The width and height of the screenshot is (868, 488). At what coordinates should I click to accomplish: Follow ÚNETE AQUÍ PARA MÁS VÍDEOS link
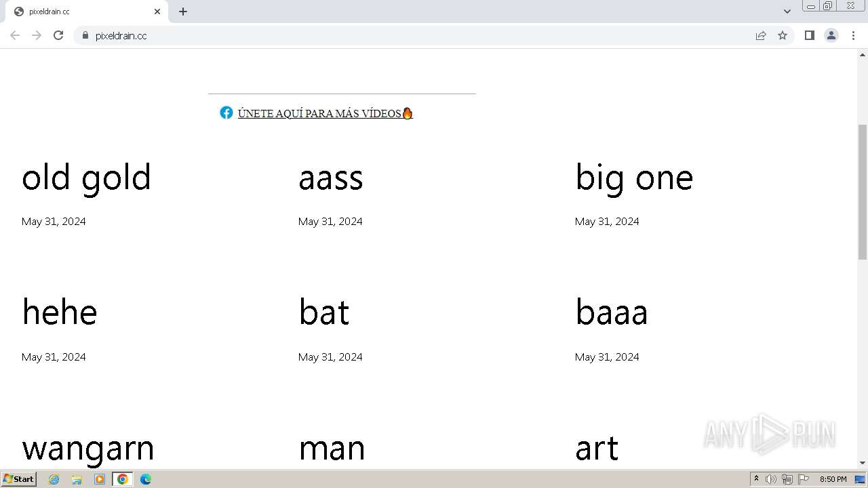[x=325, y=113]
